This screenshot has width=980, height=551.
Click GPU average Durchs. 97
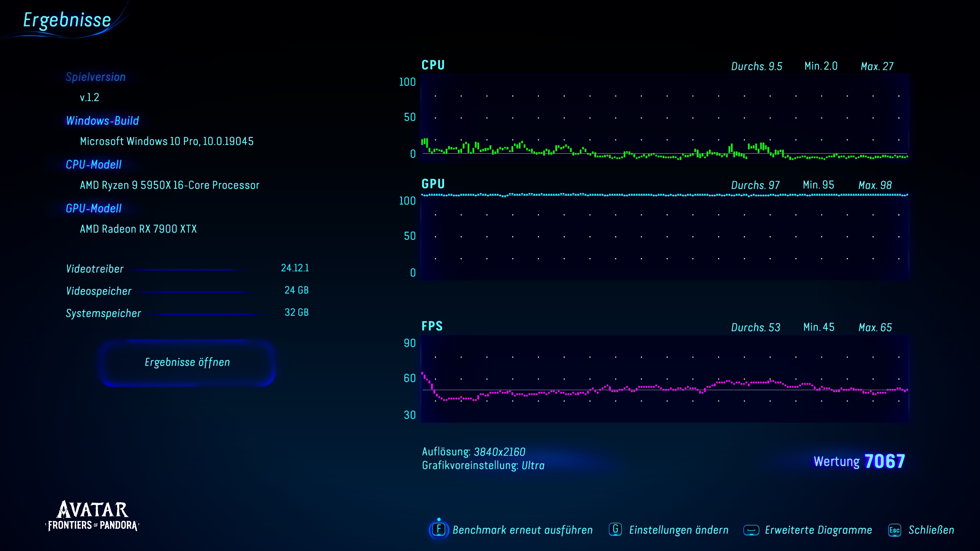tap(755, 185)
